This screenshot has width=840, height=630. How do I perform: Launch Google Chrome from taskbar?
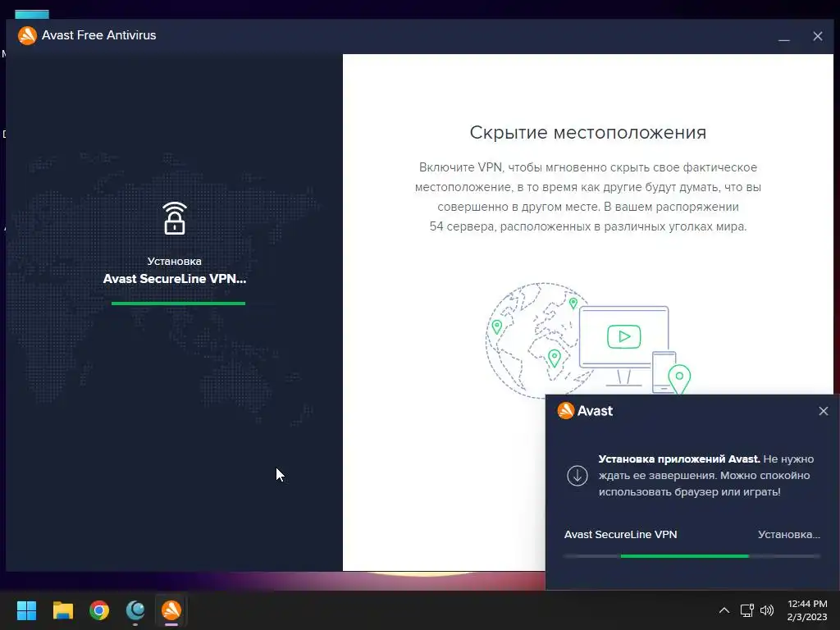point(99,610)
